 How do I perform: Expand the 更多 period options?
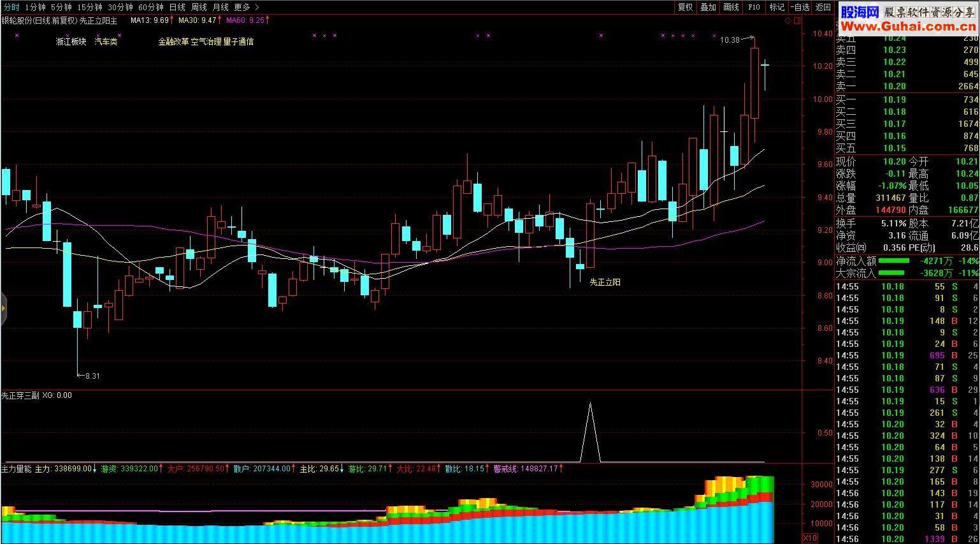[x=247, y=7]
